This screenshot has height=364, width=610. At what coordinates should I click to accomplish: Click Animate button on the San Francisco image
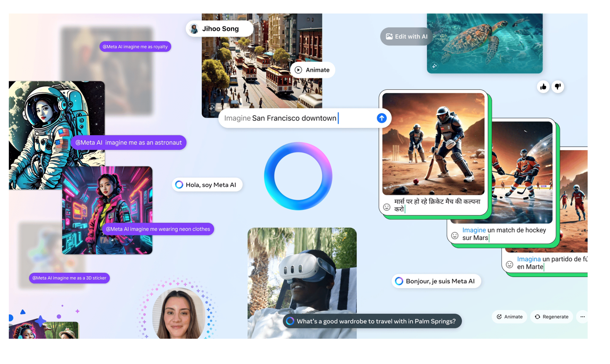tap(312, 70)
